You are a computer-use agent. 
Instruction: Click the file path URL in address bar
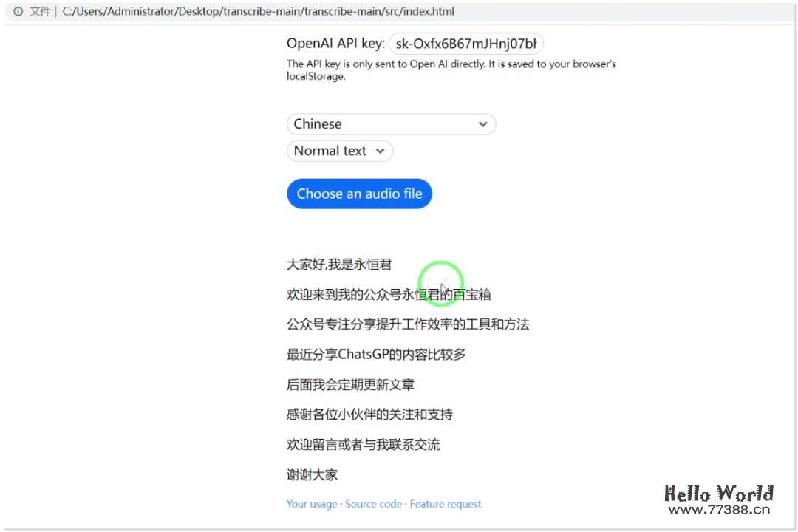pos(258,11)
